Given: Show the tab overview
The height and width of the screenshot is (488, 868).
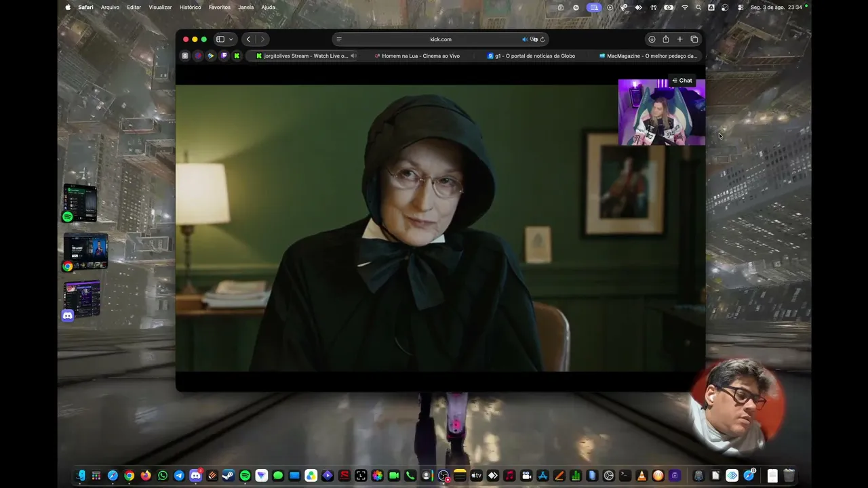Looking at the screenshot, I should pos(694,39).
